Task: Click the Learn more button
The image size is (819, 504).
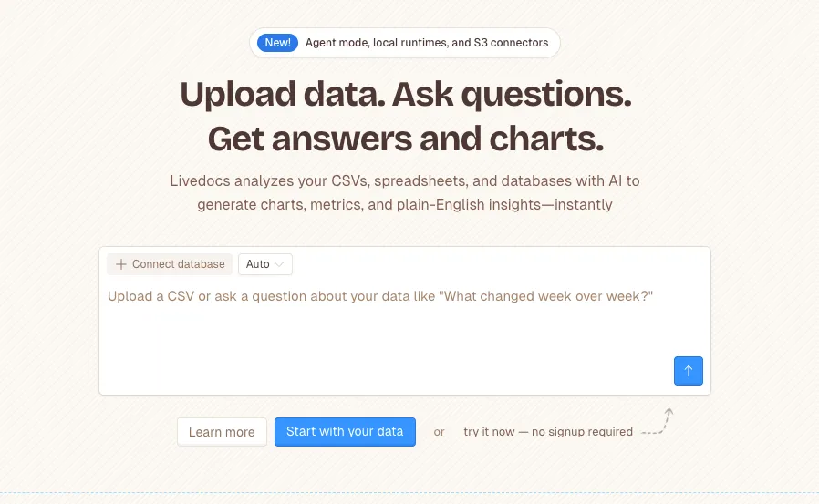Action: coord(222,432)
